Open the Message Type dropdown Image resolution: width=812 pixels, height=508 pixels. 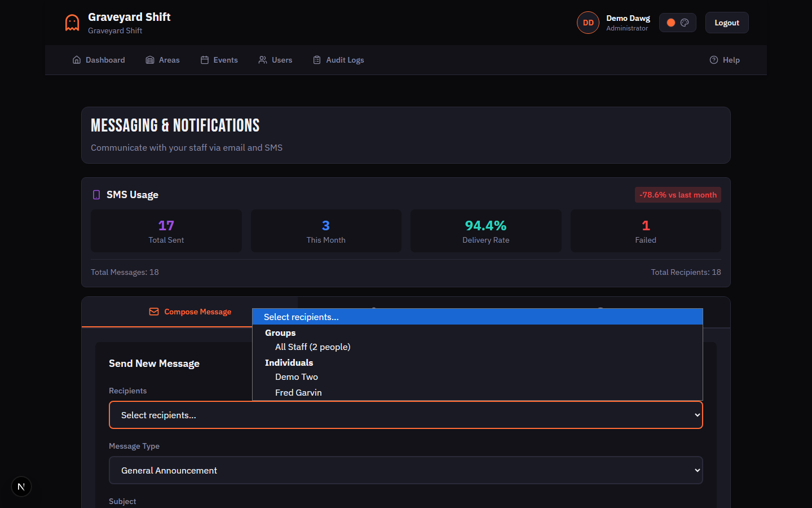(405, 470)
